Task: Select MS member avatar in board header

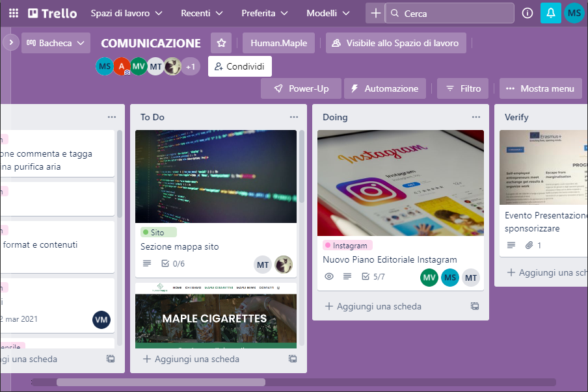Action: click(105, 67)
